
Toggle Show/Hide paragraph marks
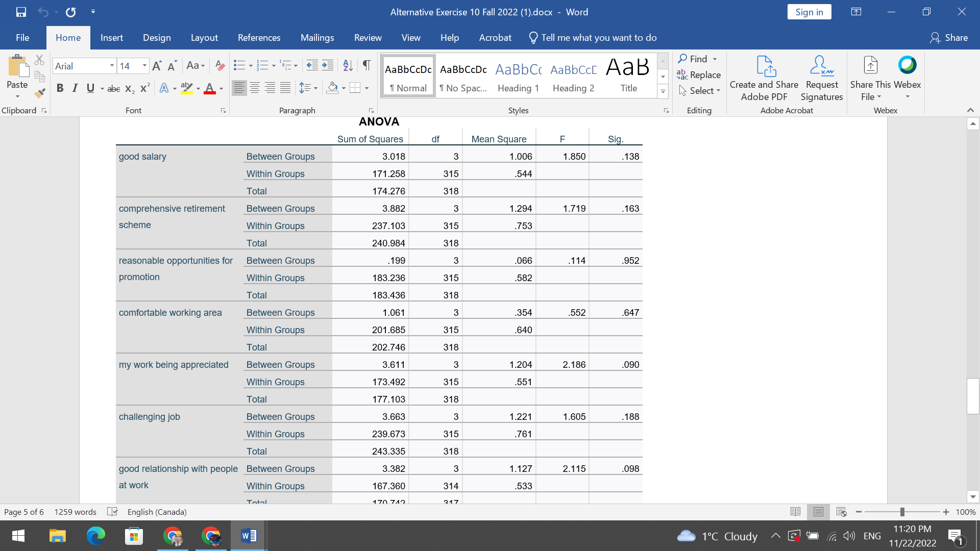[366, 65]
